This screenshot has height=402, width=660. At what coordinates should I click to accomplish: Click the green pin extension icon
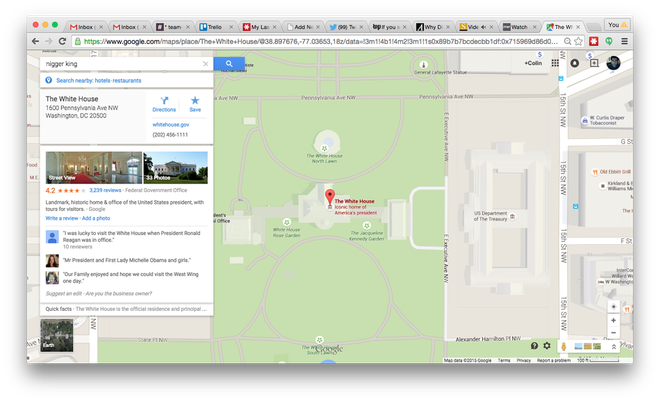point(609,41)
